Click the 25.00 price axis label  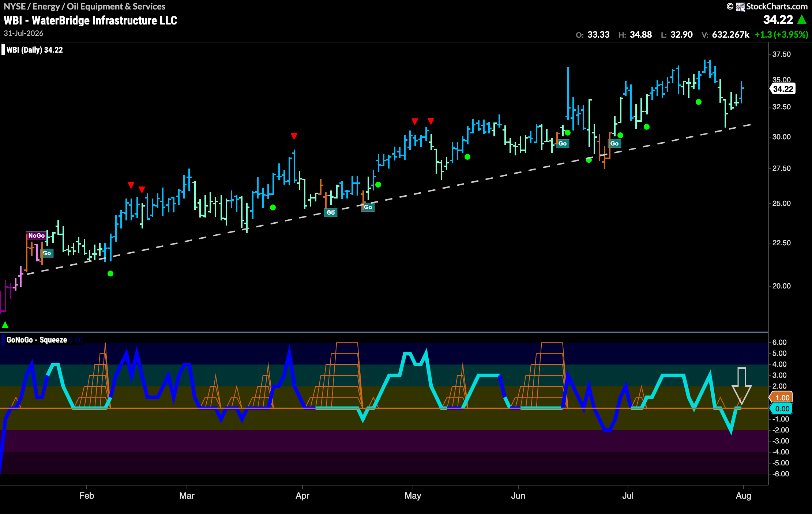click(x=782, y=203)
